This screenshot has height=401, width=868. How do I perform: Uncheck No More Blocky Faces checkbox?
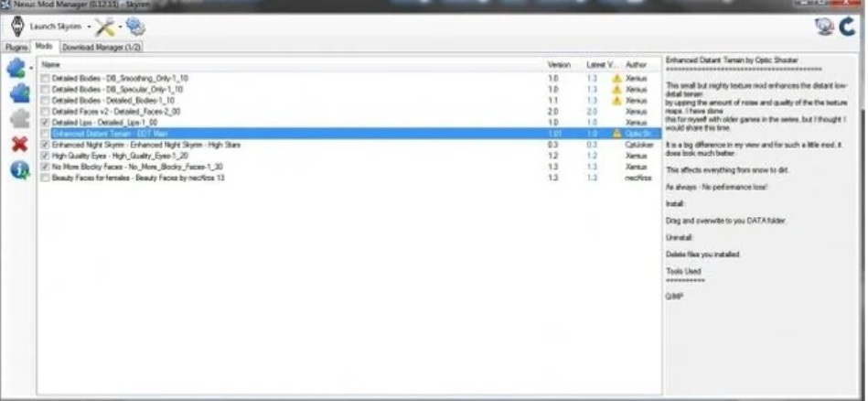(45, 167)
